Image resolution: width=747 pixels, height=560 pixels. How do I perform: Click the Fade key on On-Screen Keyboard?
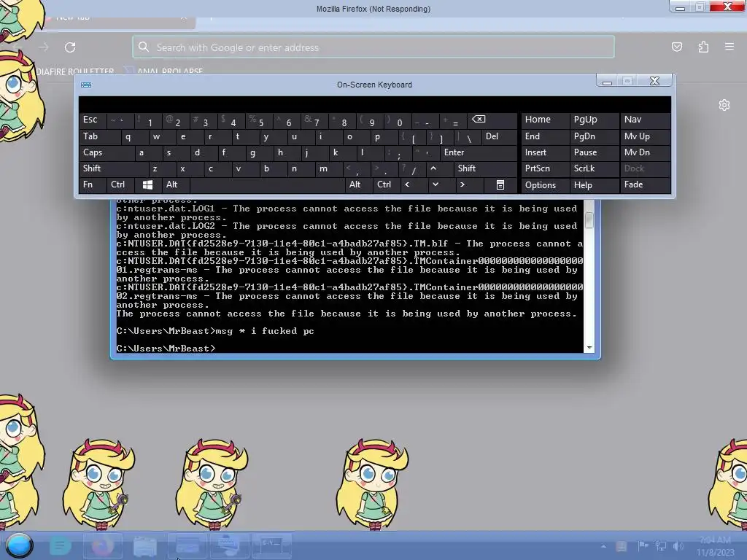pyautogui.click(x=645, y=184)
